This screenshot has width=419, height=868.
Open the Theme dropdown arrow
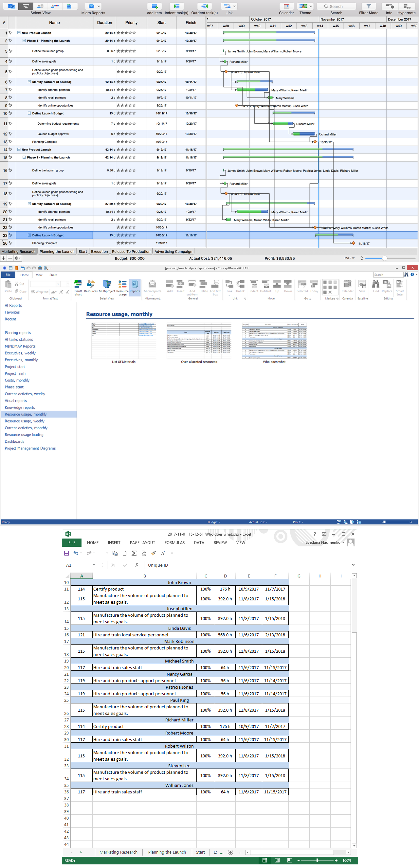[310, 6]
